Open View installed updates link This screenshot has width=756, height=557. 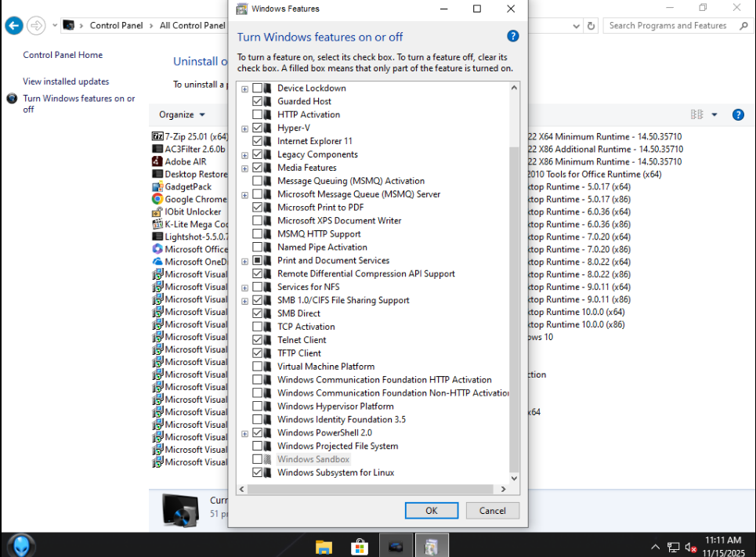[x=66, y=81]
